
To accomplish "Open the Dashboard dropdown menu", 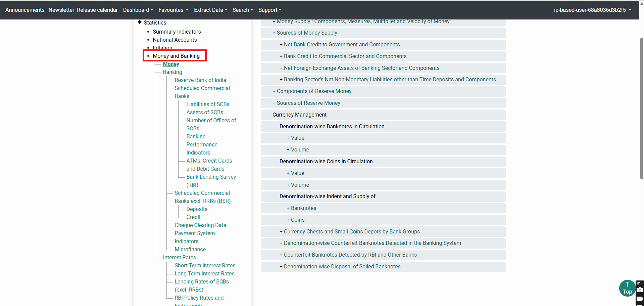I will tap(138, 10).
